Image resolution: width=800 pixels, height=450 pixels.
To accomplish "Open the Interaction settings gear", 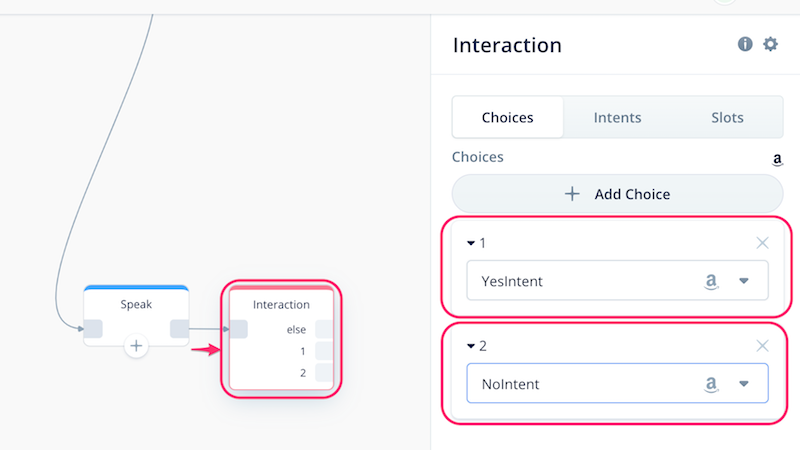I will coord(770,44).
